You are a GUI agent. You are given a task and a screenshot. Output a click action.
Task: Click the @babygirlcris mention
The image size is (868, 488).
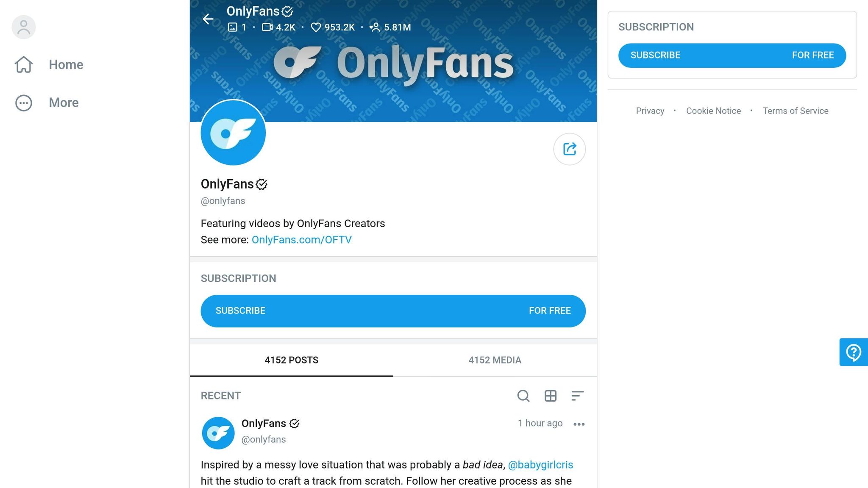(541, 465)
